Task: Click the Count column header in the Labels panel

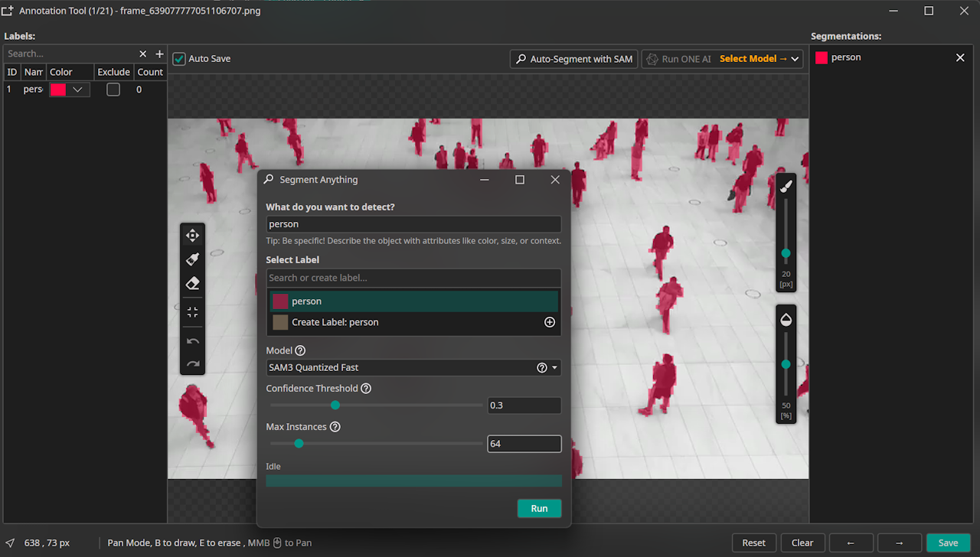Action: pyautogui.click(x=150, y=71)
